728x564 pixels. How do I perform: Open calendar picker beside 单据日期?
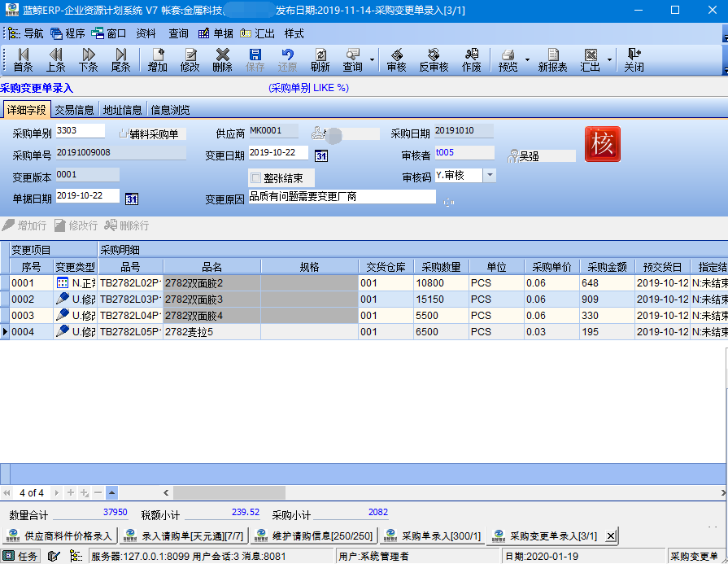[132, 199]
